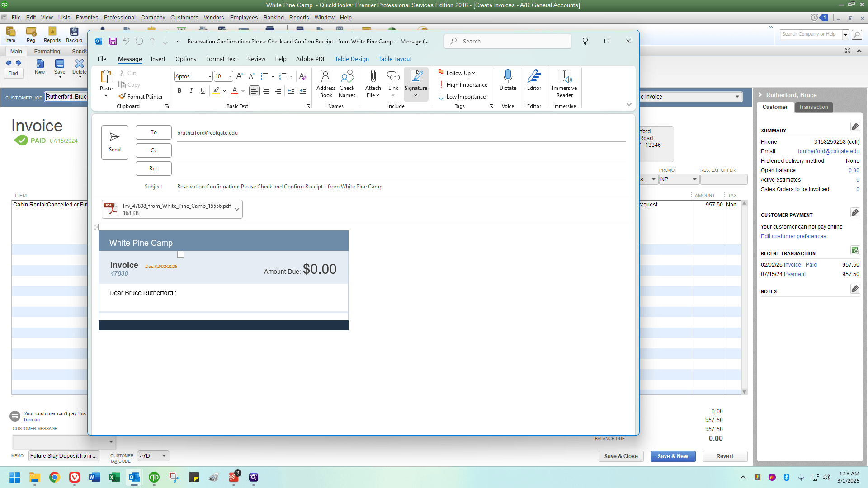Open the Table Design tab
The width and height of the screenshot is (868, 488).
(352, 59)
